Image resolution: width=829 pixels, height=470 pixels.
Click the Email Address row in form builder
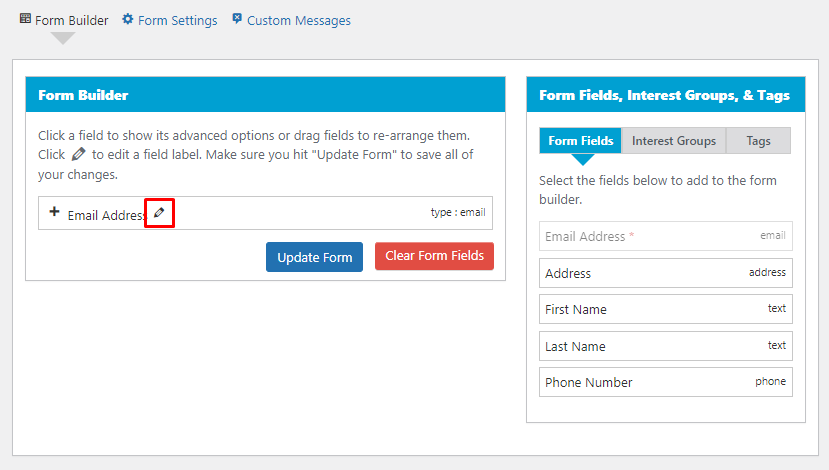(x=265, y=213)
